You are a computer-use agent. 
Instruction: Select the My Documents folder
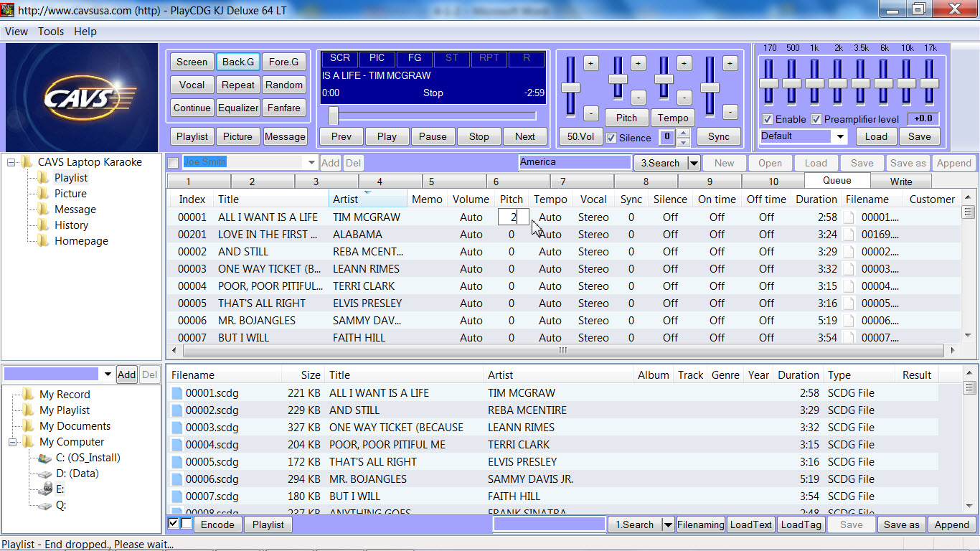[75, 426]
